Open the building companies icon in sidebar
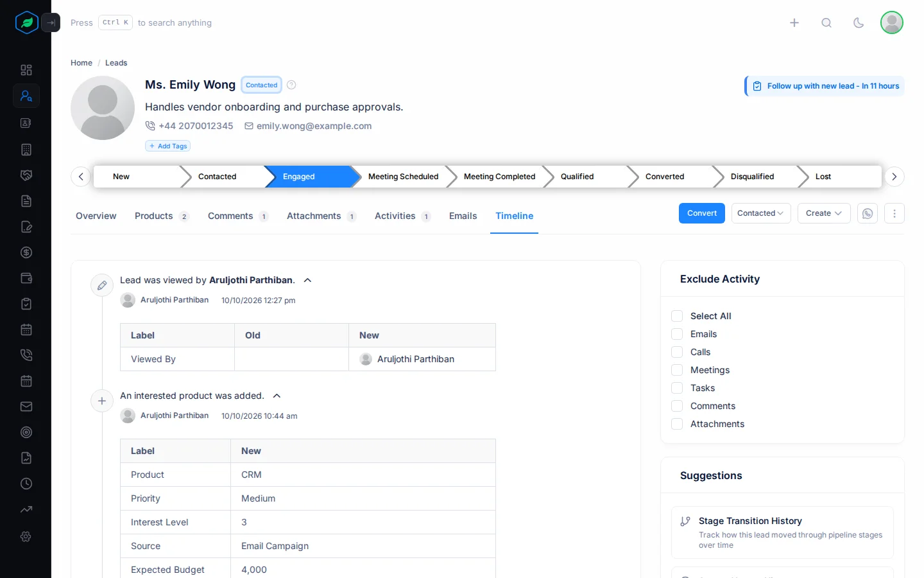This screenshot has width=924, height=578. click(x=26, y=150)
